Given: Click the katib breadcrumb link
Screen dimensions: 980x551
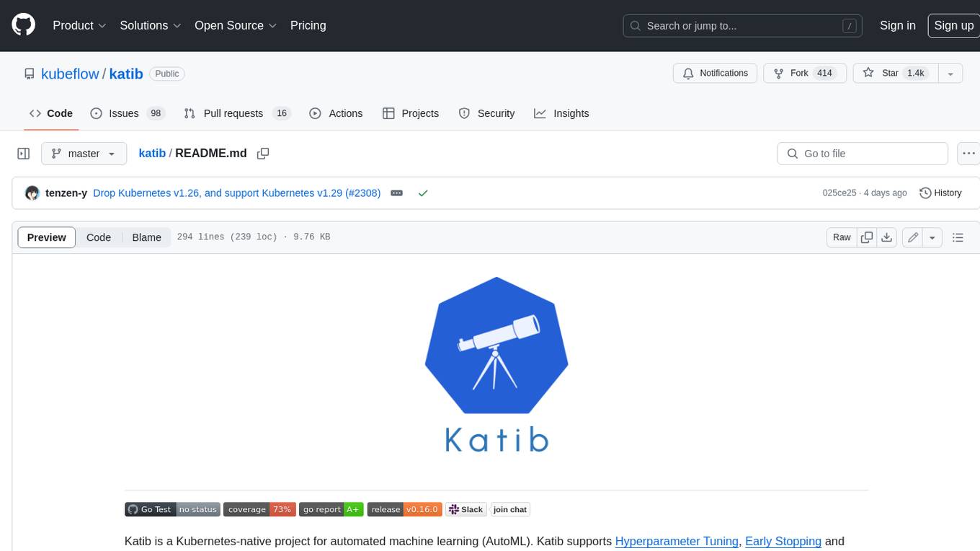Looking at the screenshot, I should pos(152,153).
